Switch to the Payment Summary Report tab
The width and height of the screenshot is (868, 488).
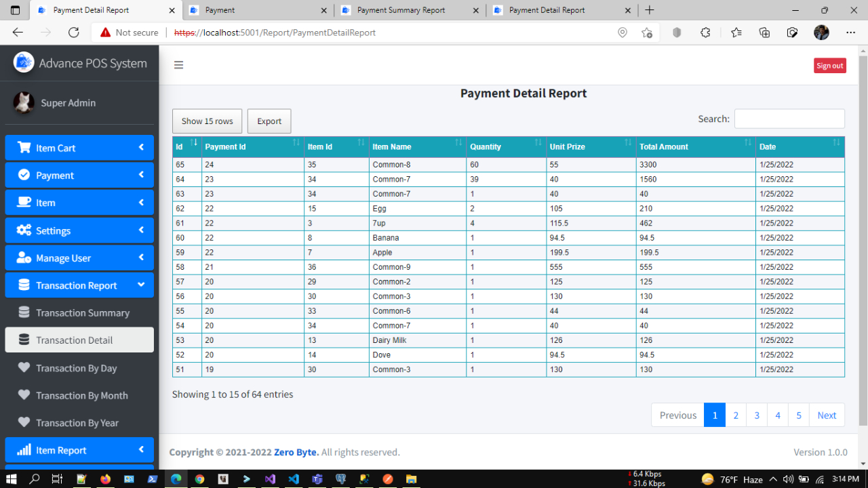pyautogui.click(x=400, y=9)
